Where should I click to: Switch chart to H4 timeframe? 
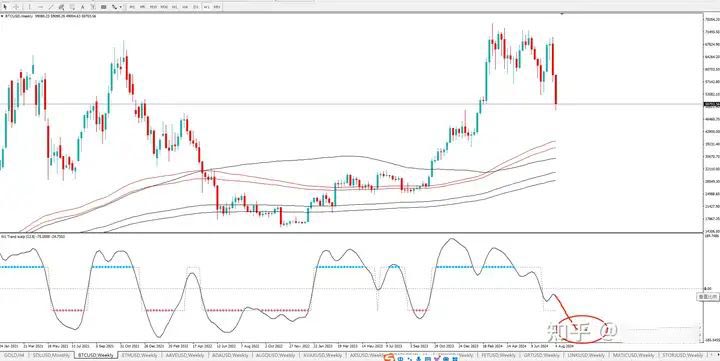click(x=186, y=7)
